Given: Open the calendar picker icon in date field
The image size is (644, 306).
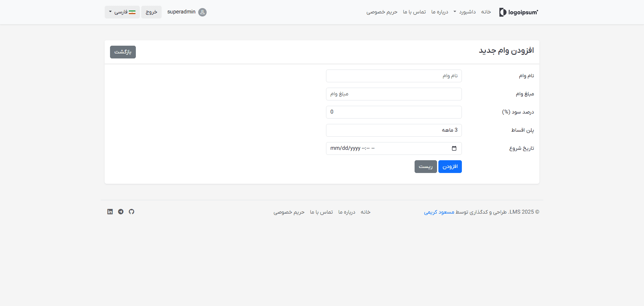Looking at the screenshot, I should [x=454, y=148].
